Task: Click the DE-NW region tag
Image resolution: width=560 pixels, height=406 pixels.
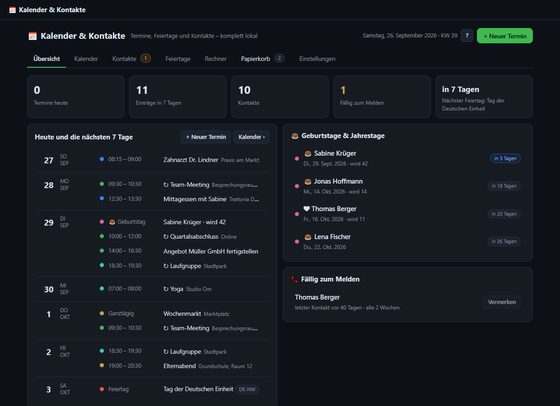Action: point(247,390)
